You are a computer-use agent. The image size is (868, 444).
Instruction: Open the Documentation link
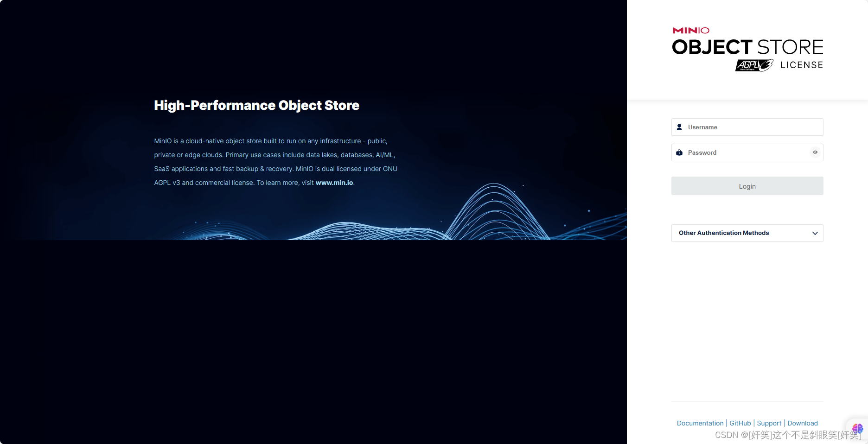coord(700,423)
